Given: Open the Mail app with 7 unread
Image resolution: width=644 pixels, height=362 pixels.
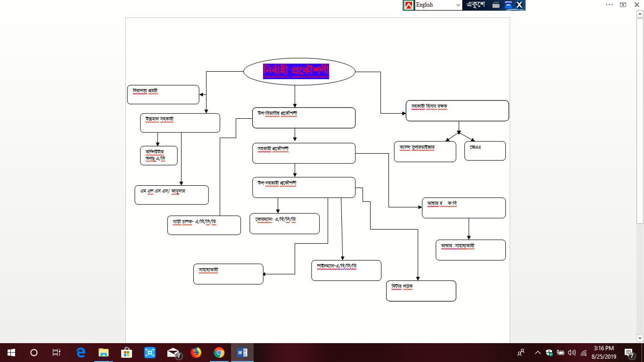Looking at the screenshot, I should pyautogui.click(x=173, y=353).
